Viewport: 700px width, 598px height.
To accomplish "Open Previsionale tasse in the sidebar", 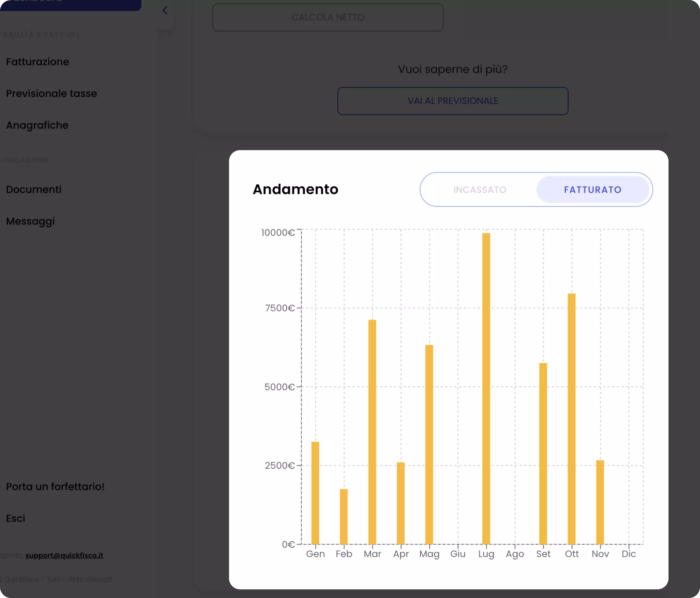I will (52, 94).
